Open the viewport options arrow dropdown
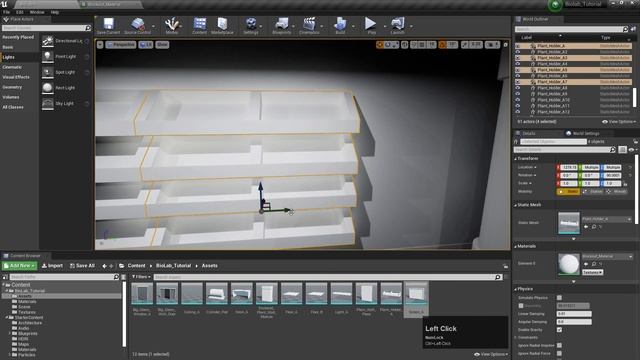Screen dimensions: 640x360 100,44
